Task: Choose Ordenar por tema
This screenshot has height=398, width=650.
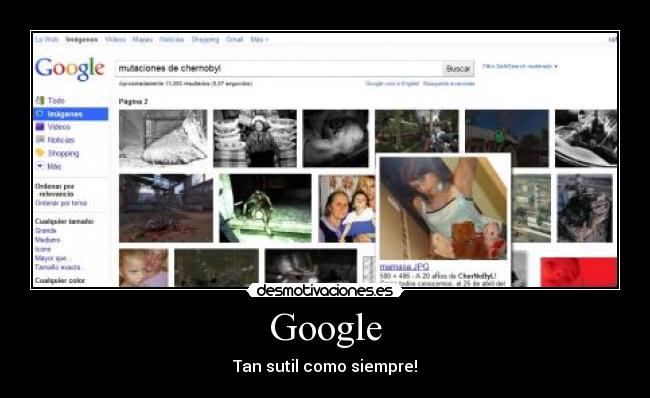Action: [61, 203]
